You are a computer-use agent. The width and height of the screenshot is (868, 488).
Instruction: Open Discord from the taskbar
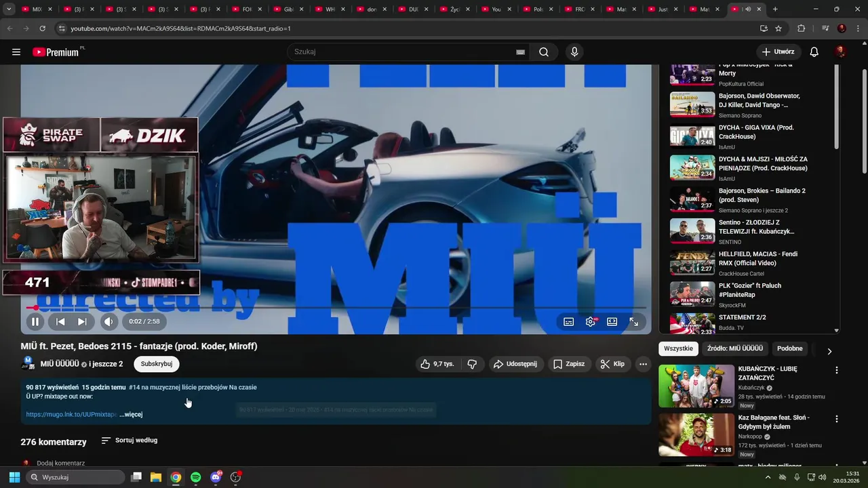(216, 477)
